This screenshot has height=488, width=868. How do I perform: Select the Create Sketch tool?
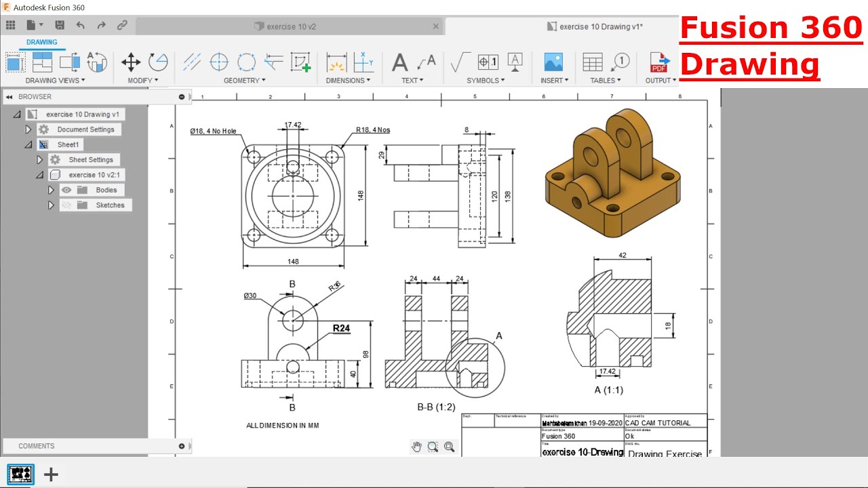pyautogui.click(x=300, y=62)
